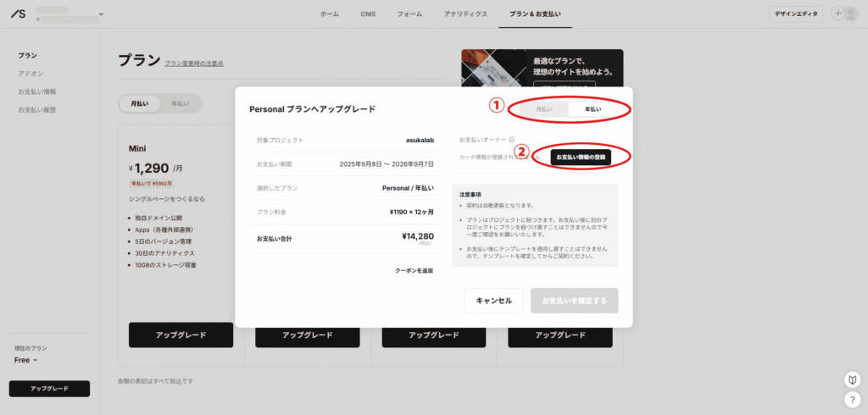Click the question mark help icon
This screenshot has width=868, height=415.
[x=853, y=399]
